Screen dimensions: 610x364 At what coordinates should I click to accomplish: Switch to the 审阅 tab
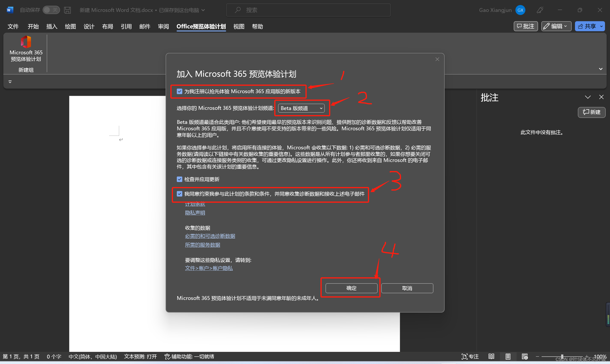point(164,26)
